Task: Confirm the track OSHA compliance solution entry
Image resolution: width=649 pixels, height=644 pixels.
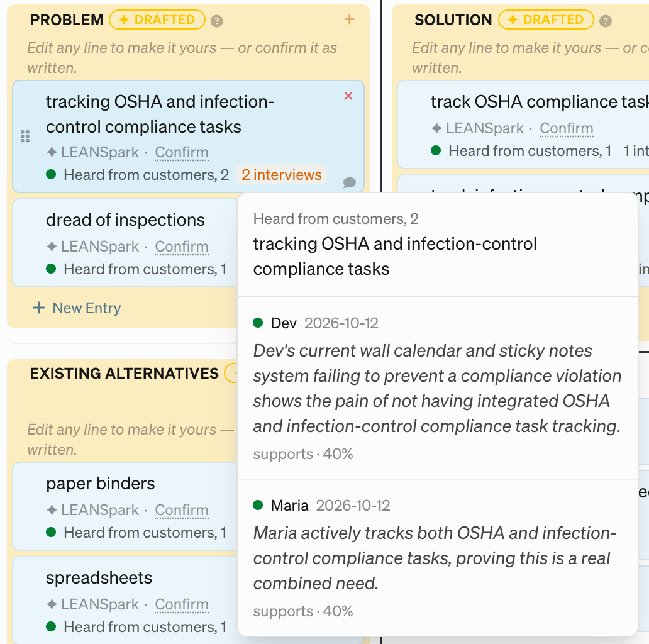Action: point(567,128)
